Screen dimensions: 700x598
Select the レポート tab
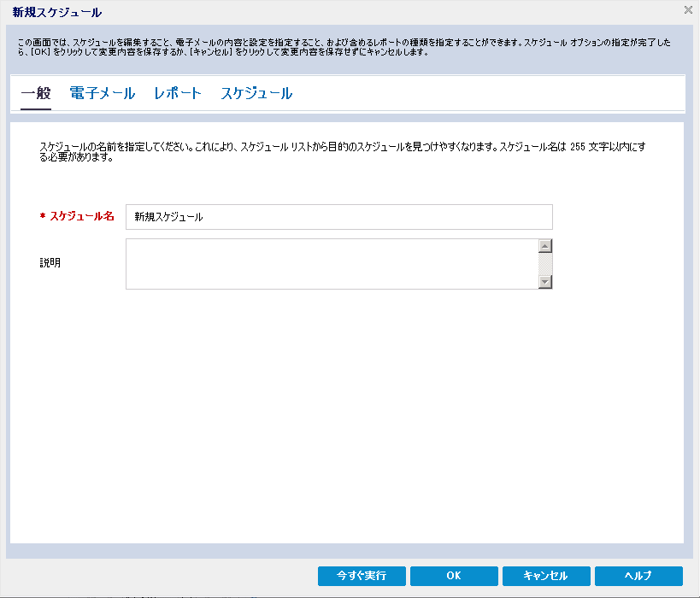tap(178, 94)
